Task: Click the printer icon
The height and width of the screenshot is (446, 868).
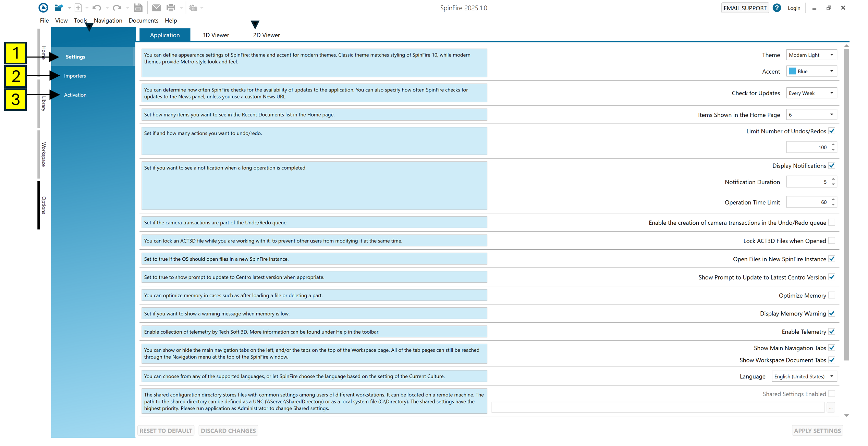Action: coord(171,8)
